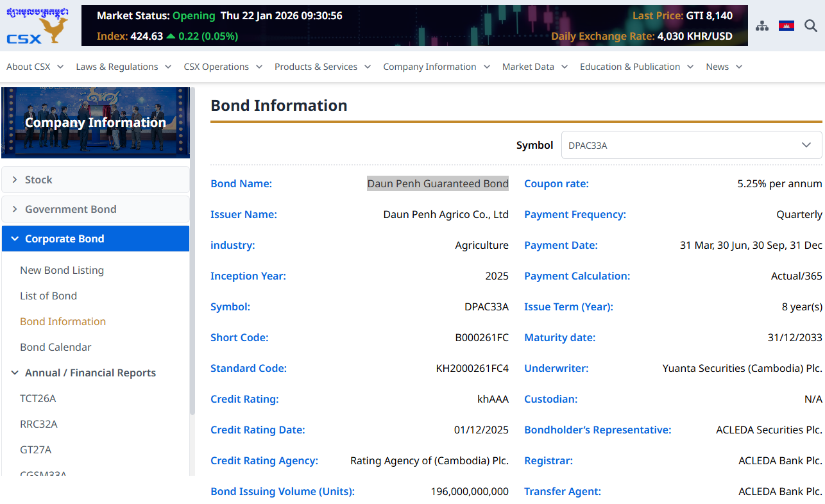Expand the Stock section in the sidebar
Viewport: 825px width, 504px height.
tap(95, 180)
